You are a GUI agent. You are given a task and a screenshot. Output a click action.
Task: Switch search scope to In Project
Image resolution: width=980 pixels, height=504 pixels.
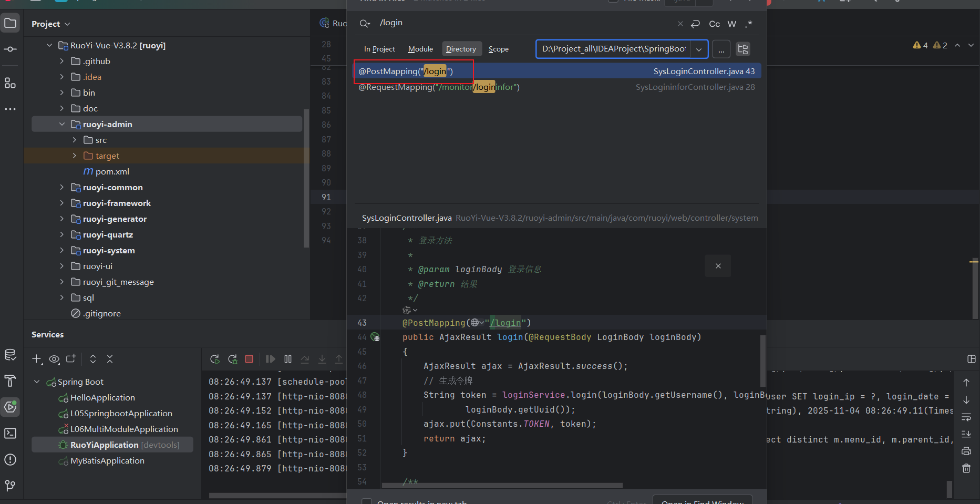tap(379, 49)
